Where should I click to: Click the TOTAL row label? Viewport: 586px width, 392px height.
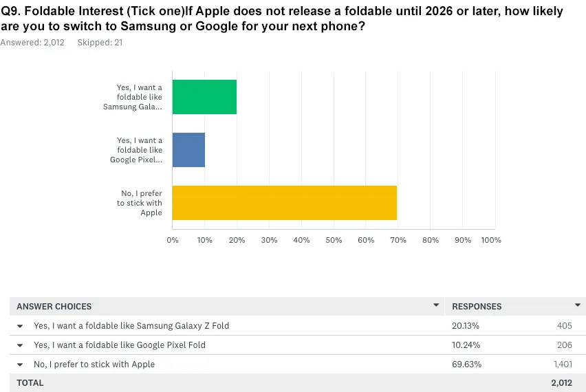[30, 383]
